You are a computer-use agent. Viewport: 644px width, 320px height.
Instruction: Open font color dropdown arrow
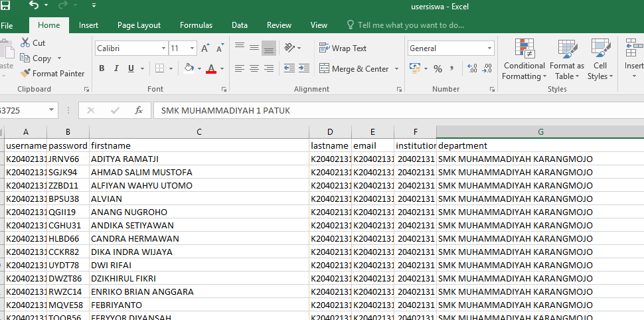(222, 68)
